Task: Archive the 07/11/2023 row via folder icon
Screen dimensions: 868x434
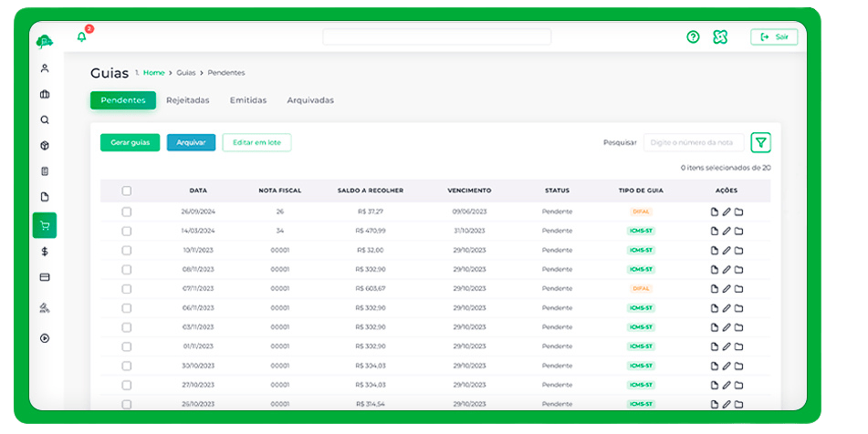Action: (x=738, y=289)
